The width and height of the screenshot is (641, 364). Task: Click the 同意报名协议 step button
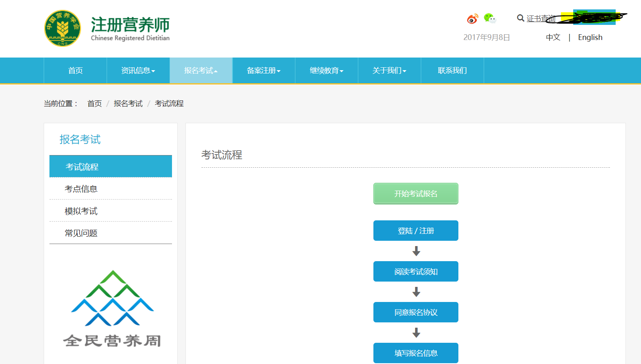pyautogui.click(x=416, y=312)
